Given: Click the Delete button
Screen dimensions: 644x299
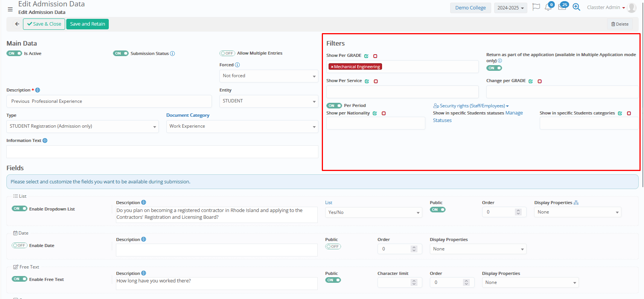Looking at the screenshot, I should 620,24.
